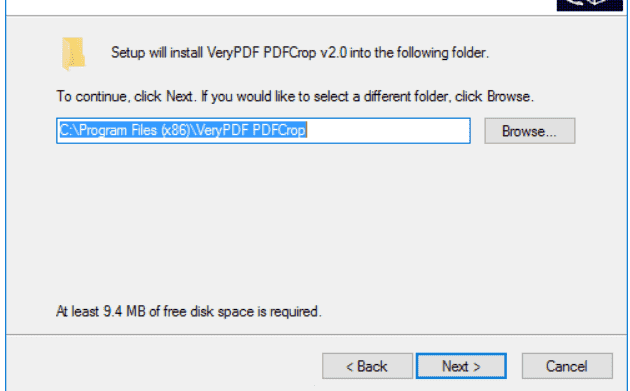Cancel the VeryPDF PDFCrop setup
Image resolution: width=630 pixels, height=391 pixels.
pos(567,366)
